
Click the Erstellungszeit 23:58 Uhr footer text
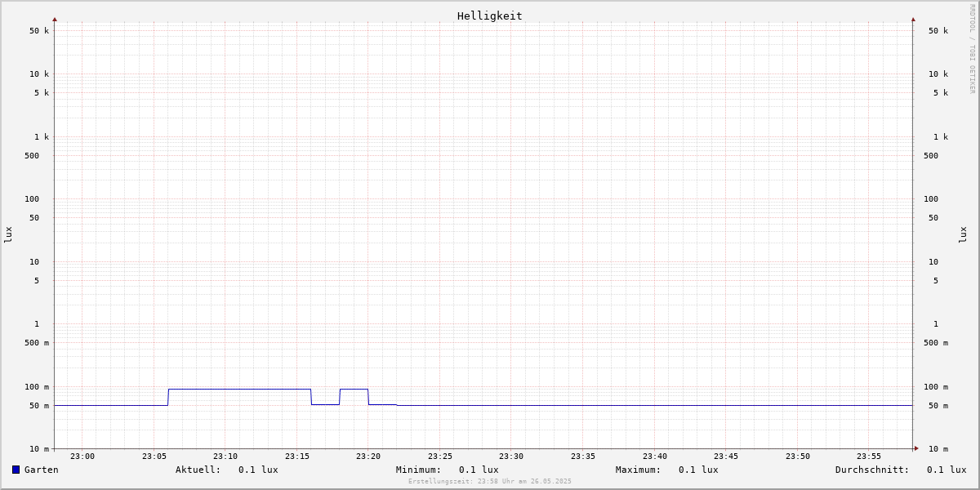[490, 481]
